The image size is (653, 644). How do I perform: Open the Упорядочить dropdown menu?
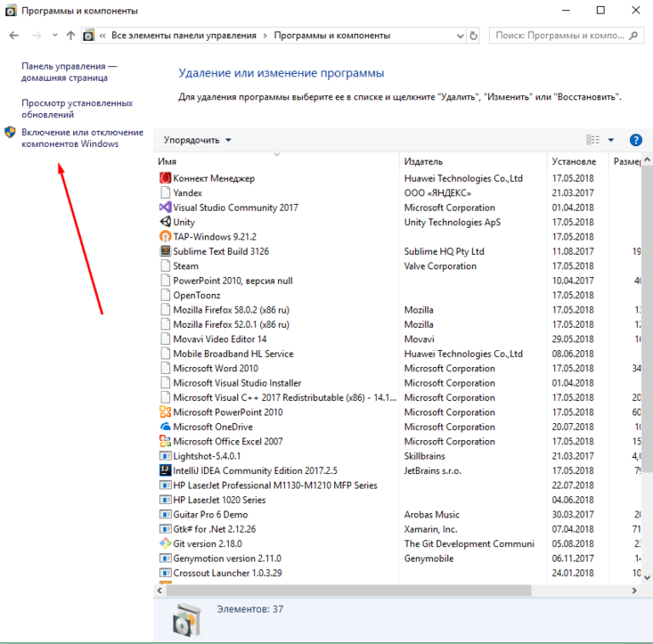197,140
